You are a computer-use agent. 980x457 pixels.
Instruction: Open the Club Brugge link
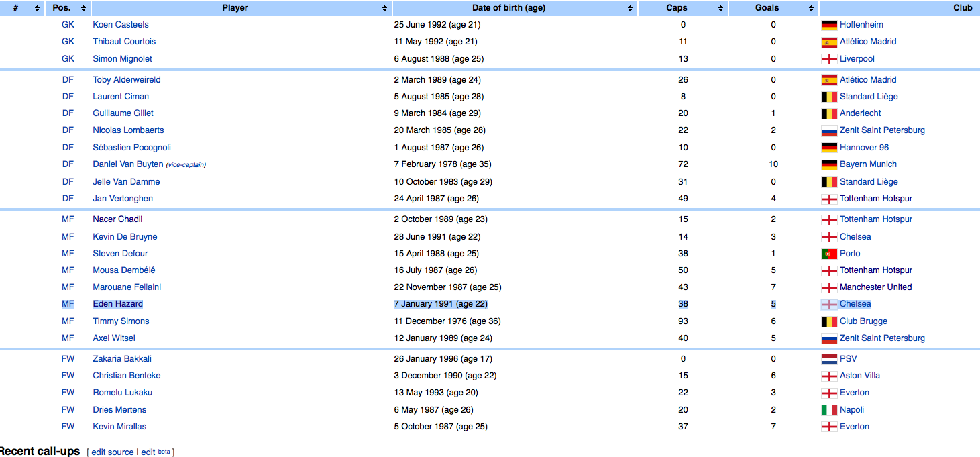863,321
